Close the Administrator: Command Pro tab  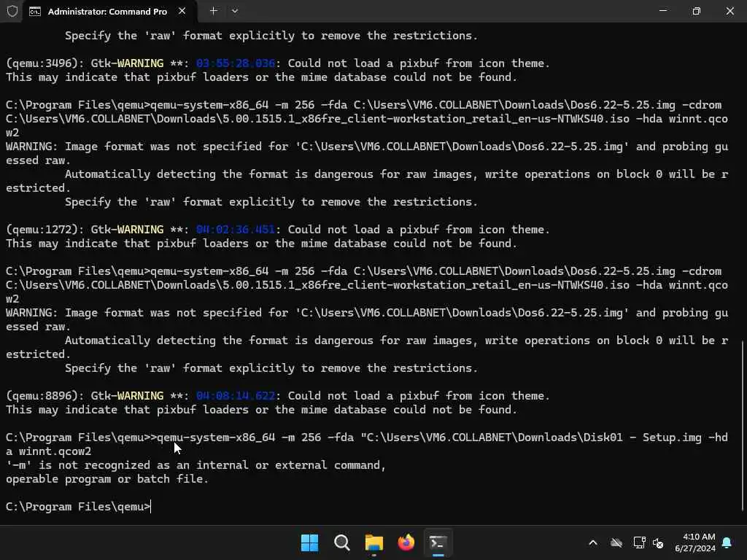tap(182, 11)
